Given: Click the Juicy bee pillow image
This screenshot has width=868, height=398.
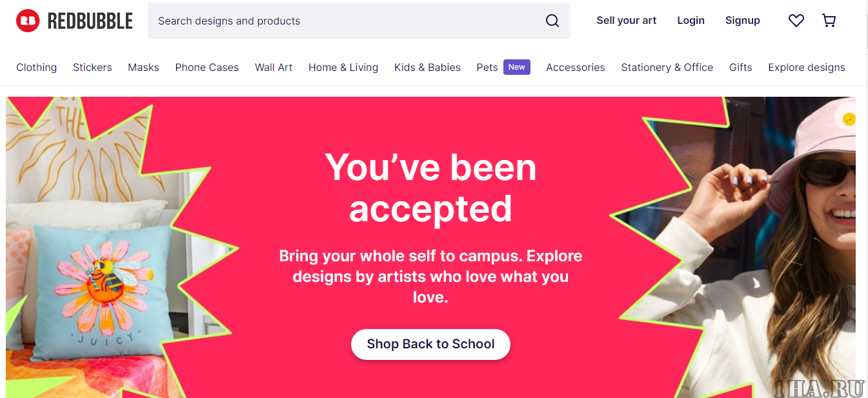Looking at the screenshot, I should (103, 290).
